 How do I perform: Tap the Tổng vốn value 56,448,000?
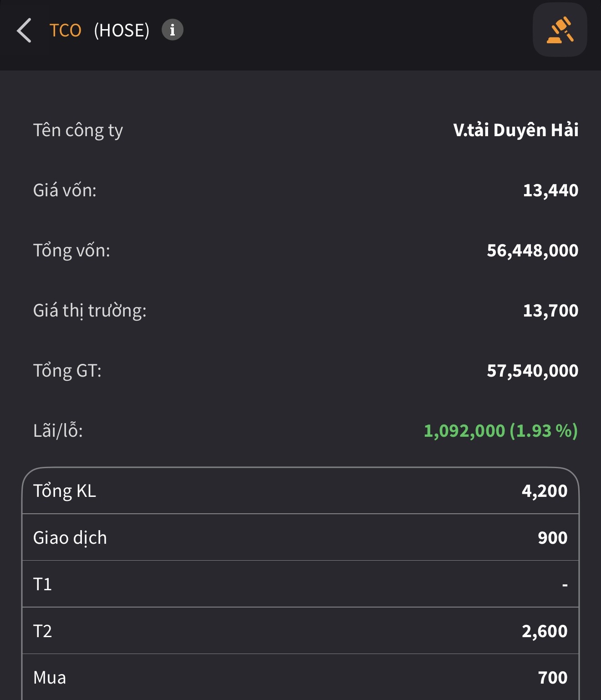click(532, 250)
